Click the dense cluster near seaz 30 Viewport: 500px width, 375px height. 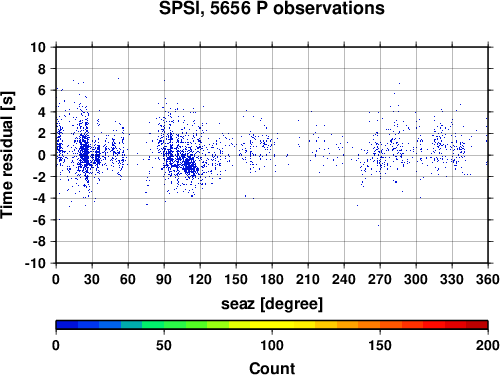86,153
